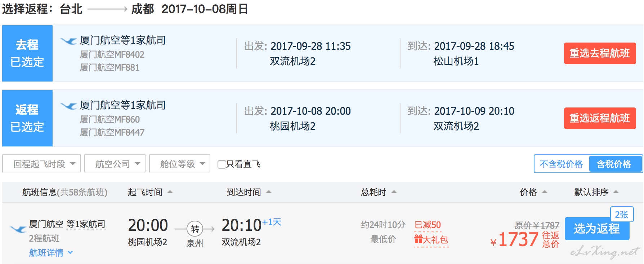Screen dimensions: 644x264
Task: Expand 航班详情 flight details
Action: [x=51, y=253]
